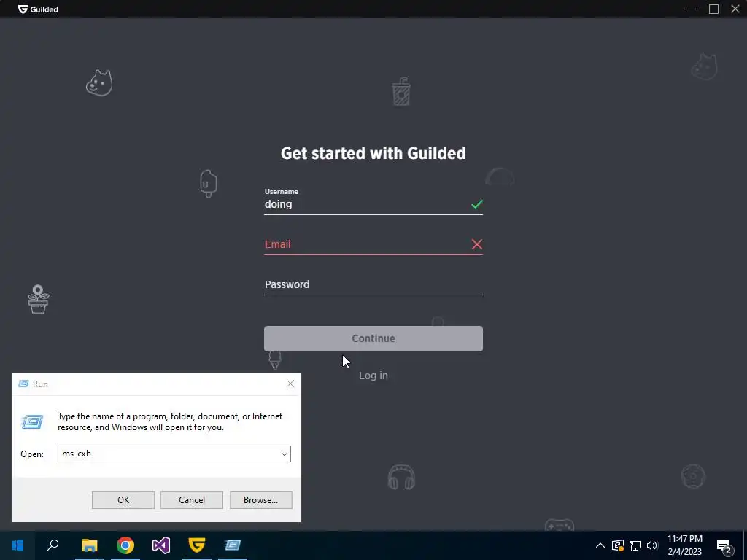Open File Explorer from the taskbar
The height and width of the screenshot is (560, 747).
[89, 545]
